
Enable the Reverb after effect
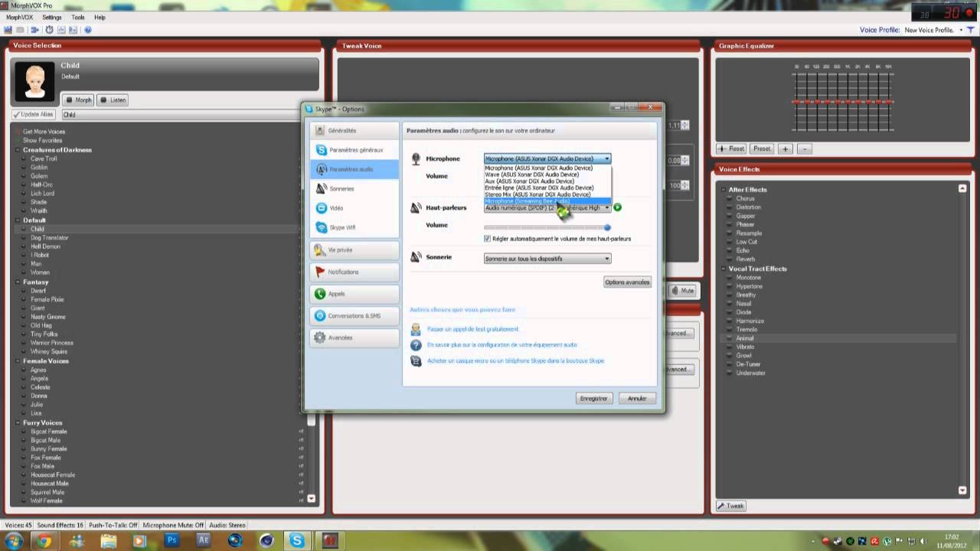[x=745, y=259]
